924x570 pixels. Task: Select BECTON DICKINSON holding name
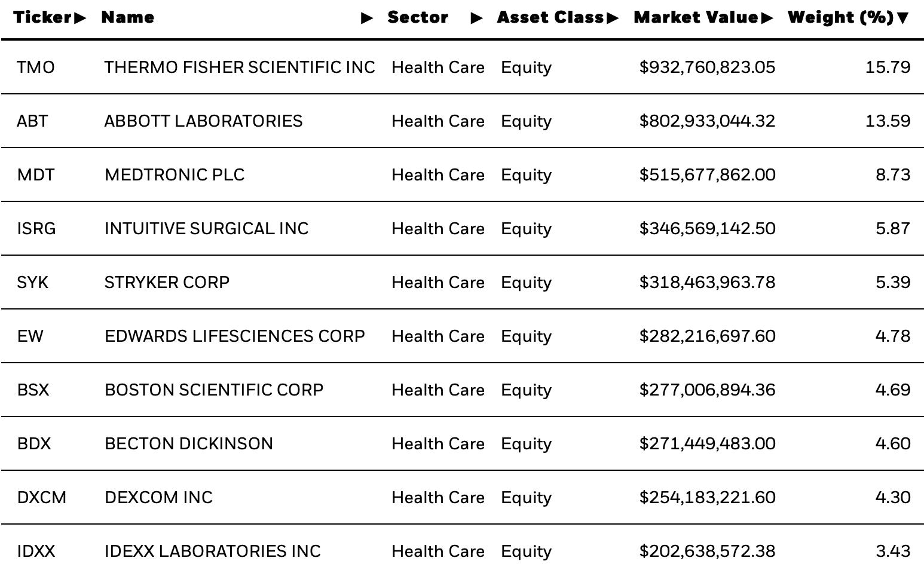[189, 444]
